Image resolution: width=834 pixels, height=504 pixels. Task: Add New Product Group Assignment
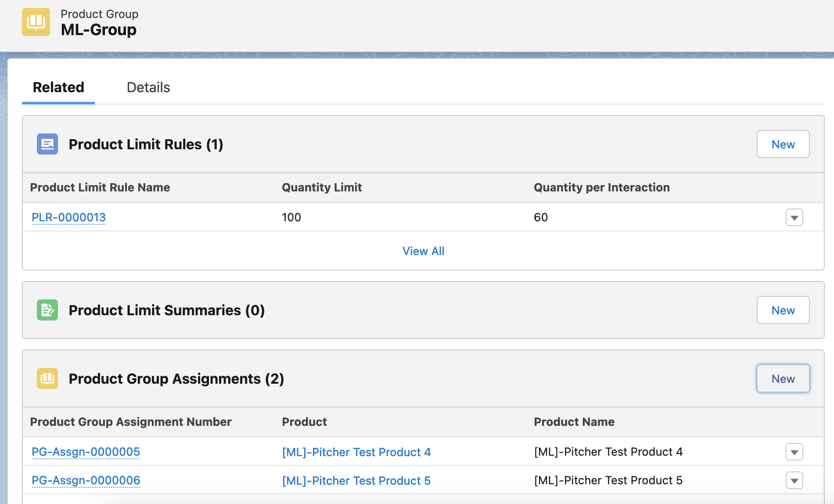pos(783,378)
